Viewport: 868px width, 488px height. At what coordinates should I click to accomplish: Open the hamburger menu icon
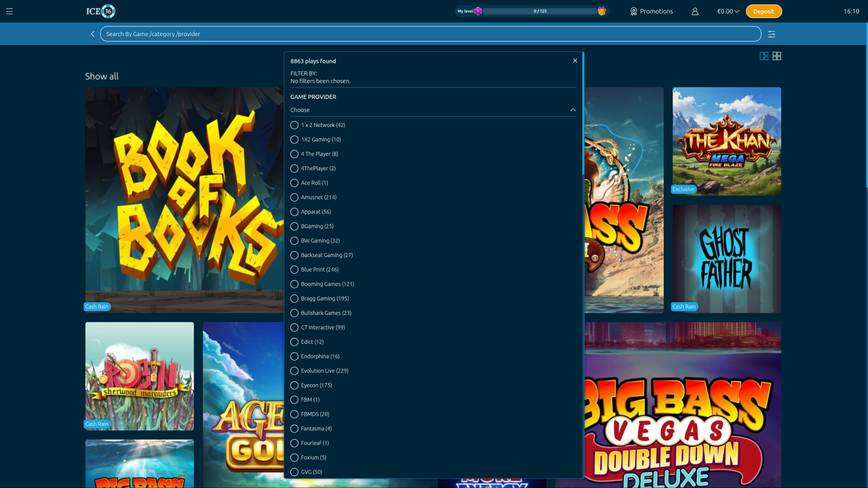pos(9,11)
